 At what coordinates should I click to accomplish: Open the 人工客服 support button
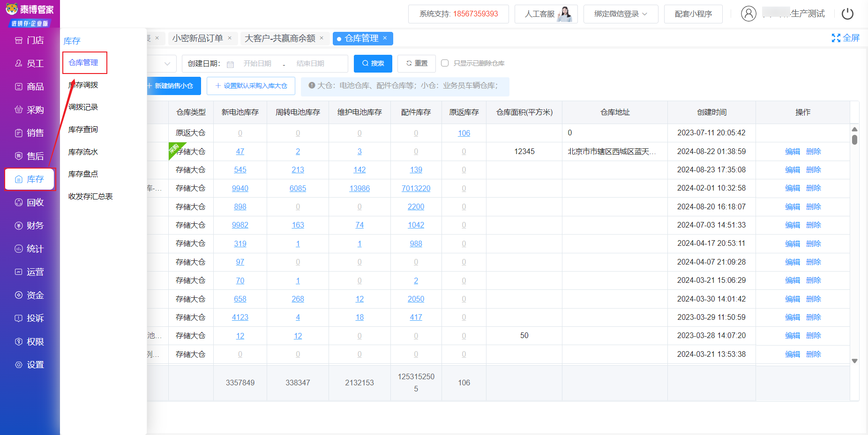[x=546, y=14]
